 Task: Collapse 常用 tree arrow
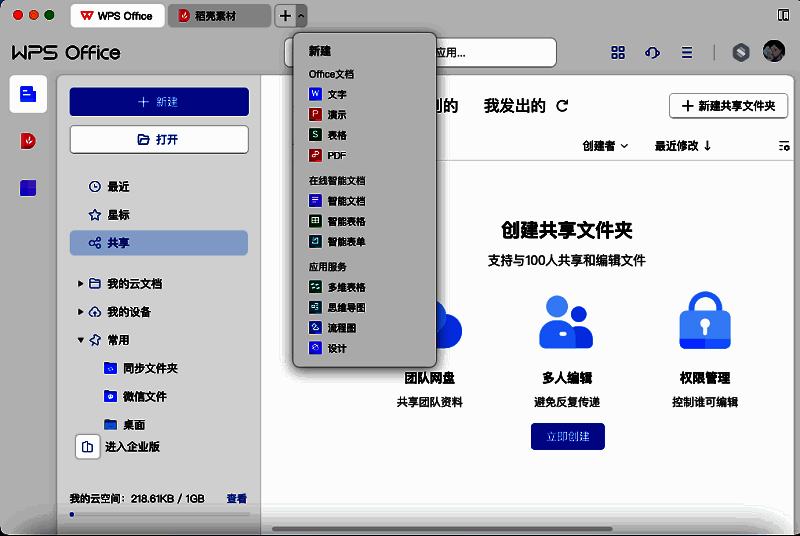coord(80,340)
